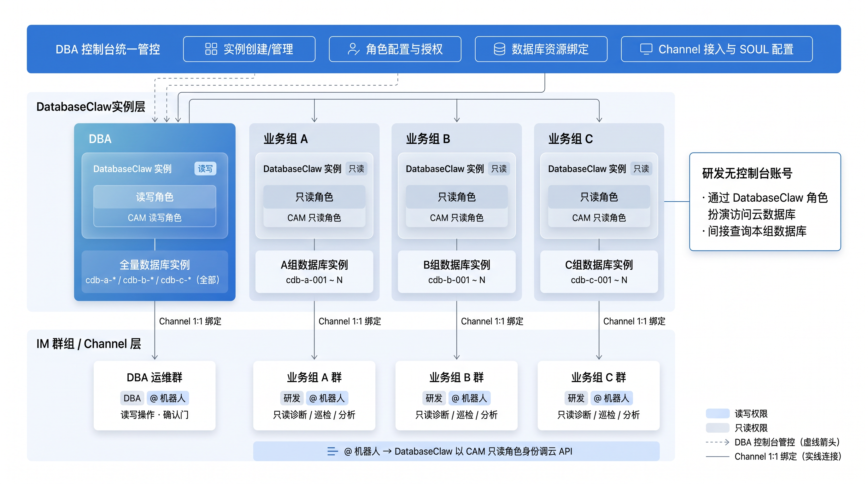Click the 只读 badge in 业务组 A
The width and height of the screenshot is (868, 484).
(x=356, y=169)
